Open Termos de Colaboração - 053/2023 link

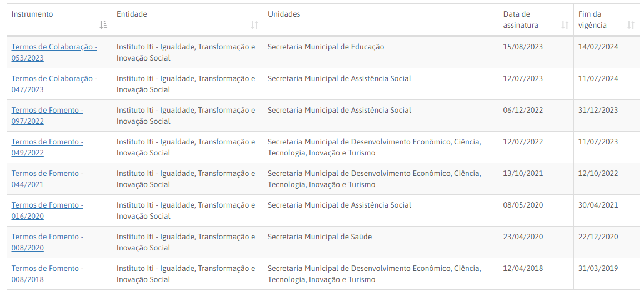point(54,52)
